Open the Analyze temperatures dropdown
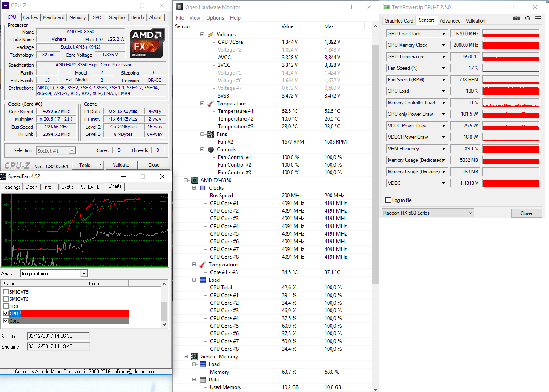 [x=84, y=274]
